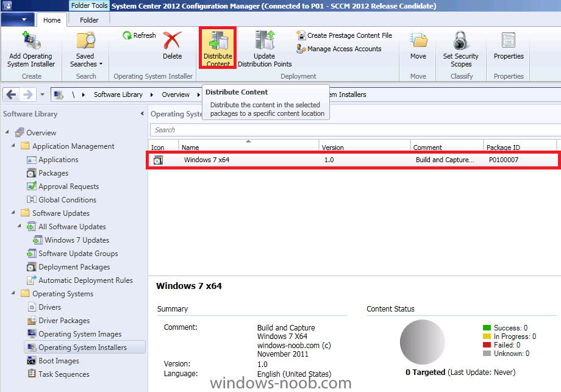Screen dimensions: 561x392
Task: Switch to the Home ribbon tab
Action: [x=52, y=20]
